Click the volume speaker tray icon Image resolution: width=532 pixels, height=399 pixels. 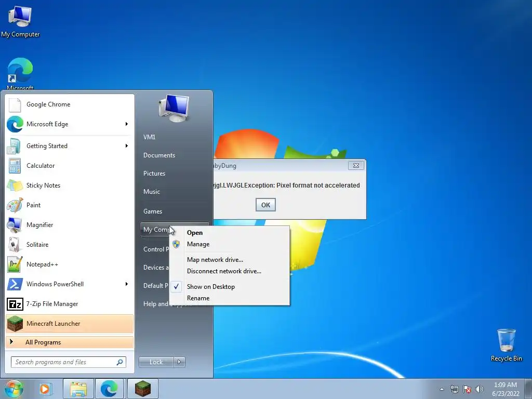coord(479,389)
